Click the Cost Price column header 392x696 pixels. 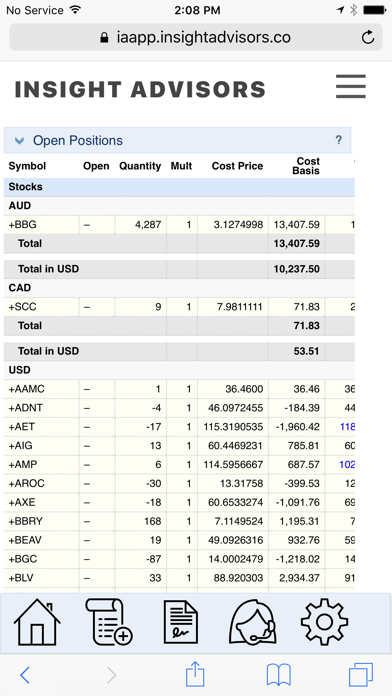click(x=237, y=166)
